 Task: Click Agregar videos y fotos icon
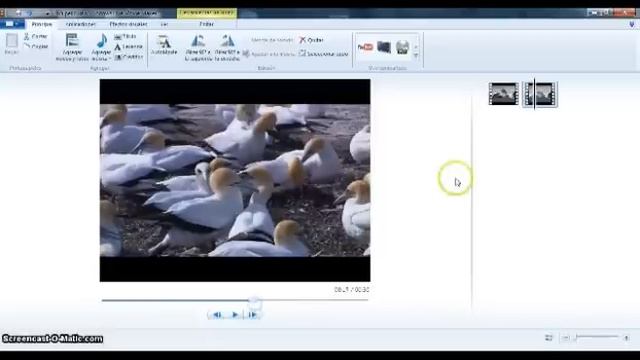(x=72, y=47)
